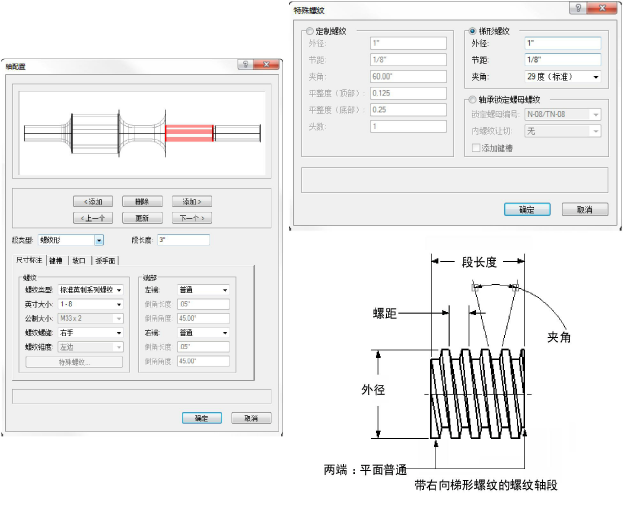Viewport: 623px width, 505px height.
Task: Close the 特殊螺纹 dialog window
Action: coord(603,8)
